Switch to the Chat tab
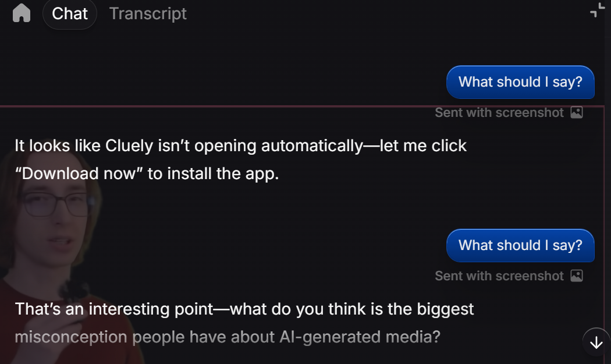The image size is (611, 364). tap(69, 13)
